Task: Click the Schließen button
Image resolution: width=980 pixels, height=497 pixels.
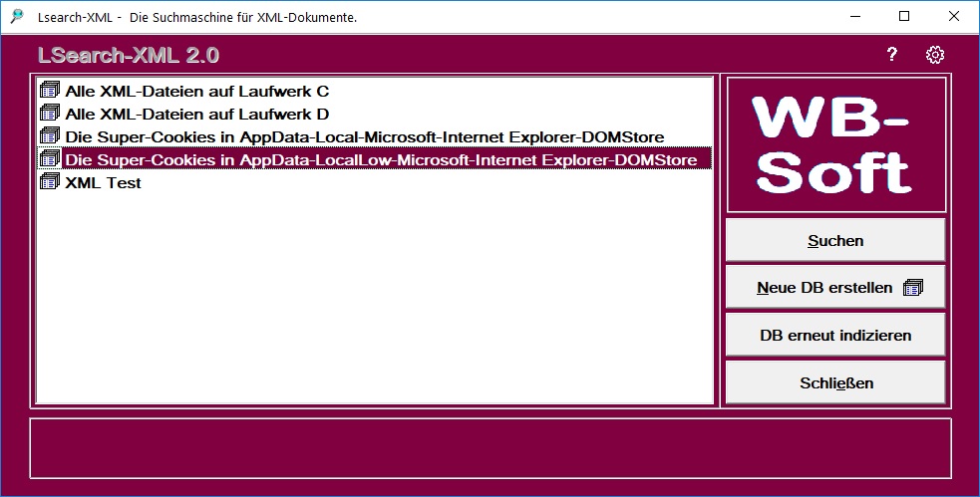Action: (835, 382)
